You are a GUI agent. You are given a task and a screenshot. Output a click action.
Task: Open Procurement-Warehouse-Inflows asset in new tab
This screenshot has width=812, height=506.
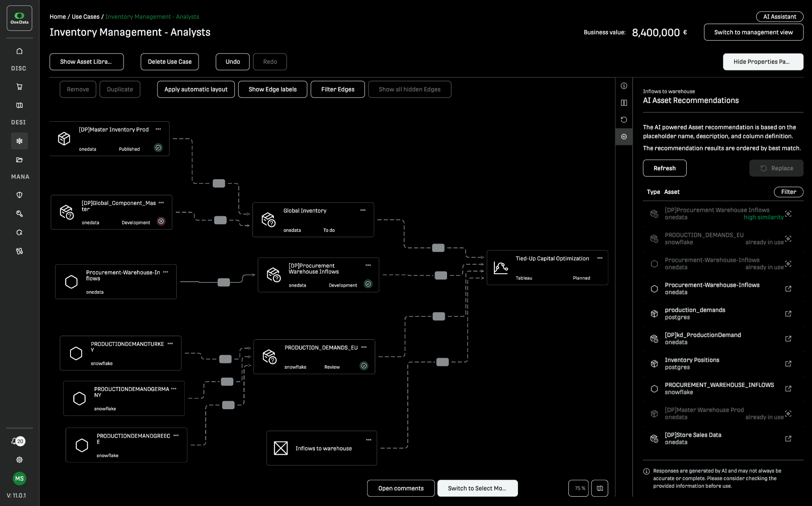(788, 289)
